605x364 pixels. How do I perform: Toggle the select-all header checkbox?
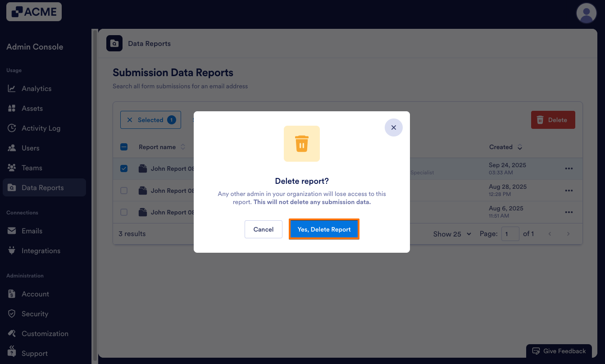(124, 147)
